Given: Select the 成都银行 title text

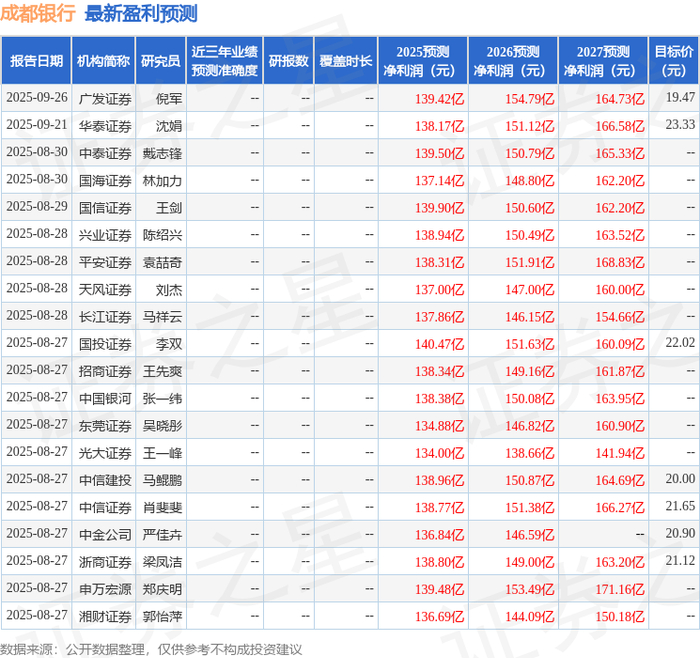Looking at the screenshot, I should [x=38, y=13].
